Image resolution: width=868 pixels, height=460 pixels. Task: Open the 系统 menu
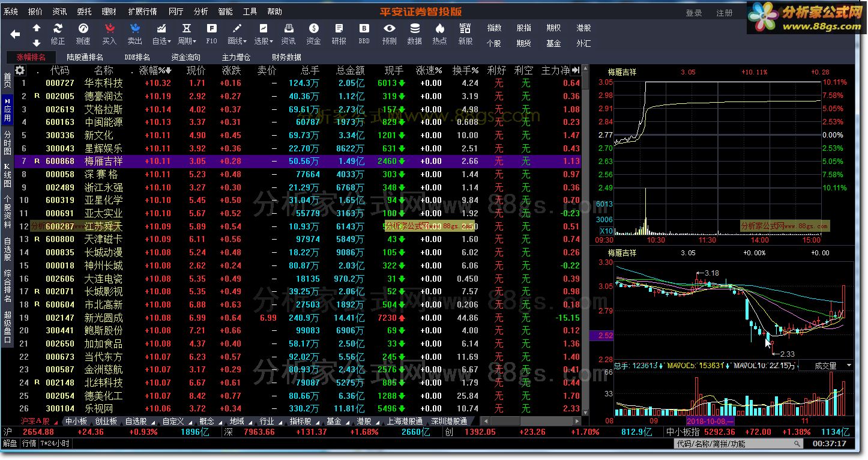pos(11,11)
